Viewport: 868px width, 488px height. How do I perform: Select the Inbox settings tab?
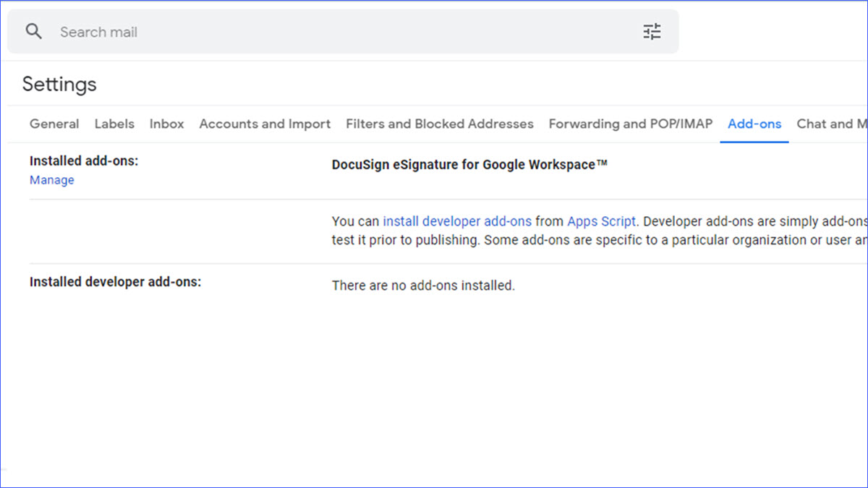point(166,124)
